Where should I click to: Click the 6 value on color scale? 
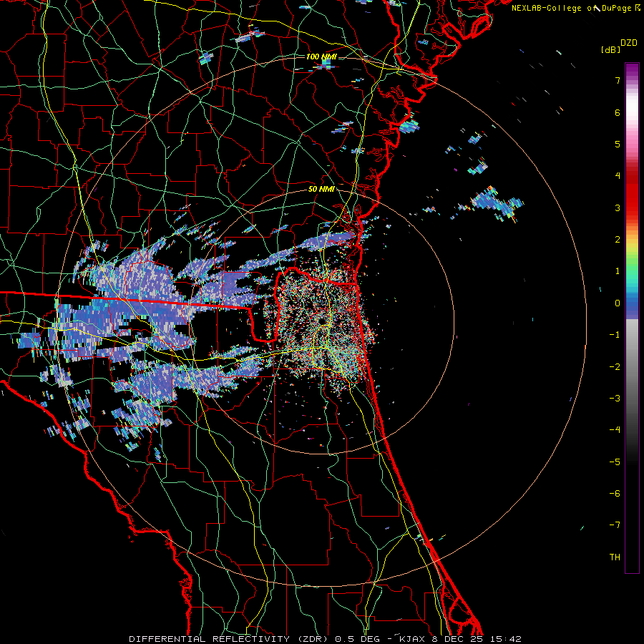click(618, 112)
